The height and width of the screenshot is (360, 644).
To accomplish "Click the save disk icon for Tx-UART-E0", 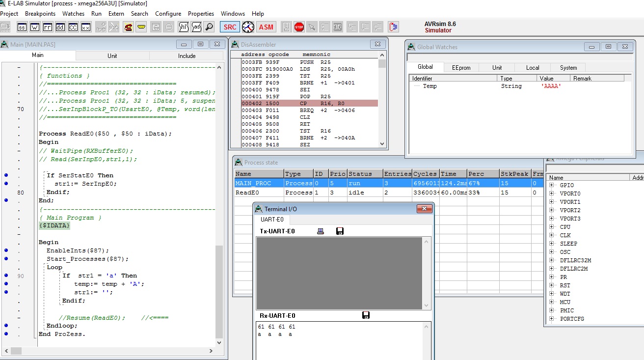I will (340, 231).
